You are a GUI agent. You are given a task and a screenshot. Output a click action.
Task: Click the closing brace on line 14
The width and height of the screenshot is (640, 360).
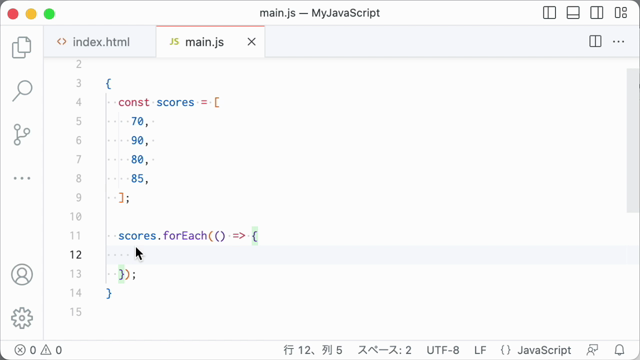pyautogui.click(x=109, y=293)
